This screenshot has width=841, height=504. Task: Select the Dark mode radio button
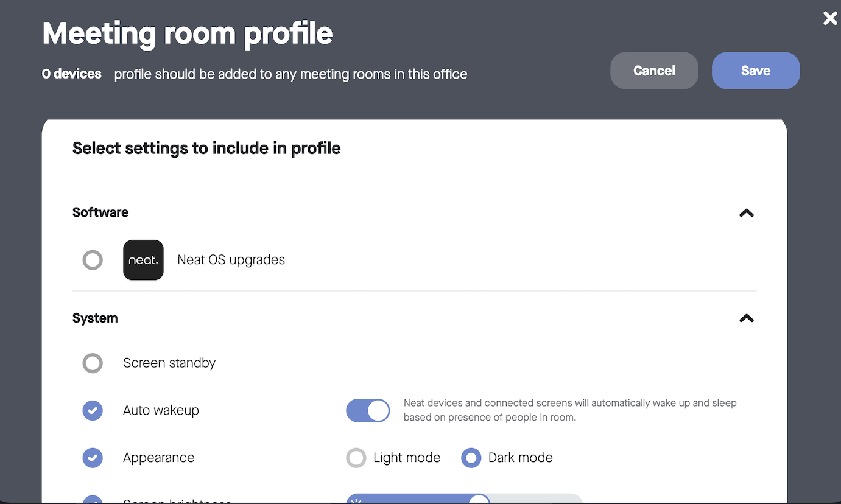tap(471, 458)
